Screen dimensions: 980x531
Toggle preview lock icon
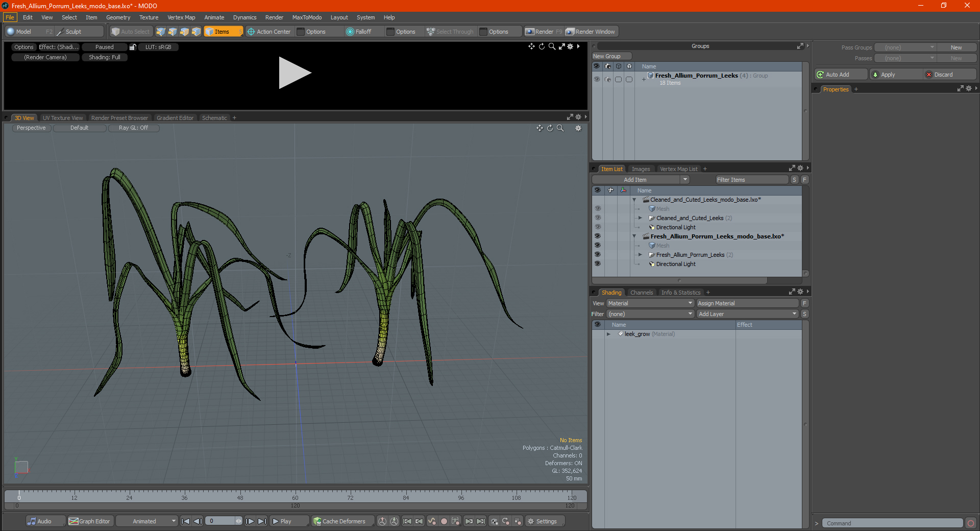tap(133, 47)
